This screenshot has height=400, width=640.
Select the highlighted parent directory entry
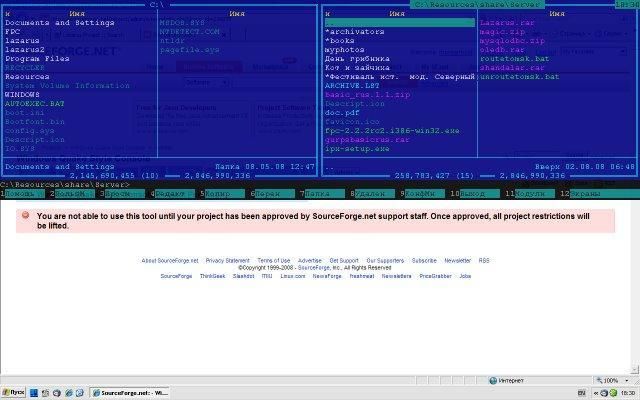(x=400, y=23)
